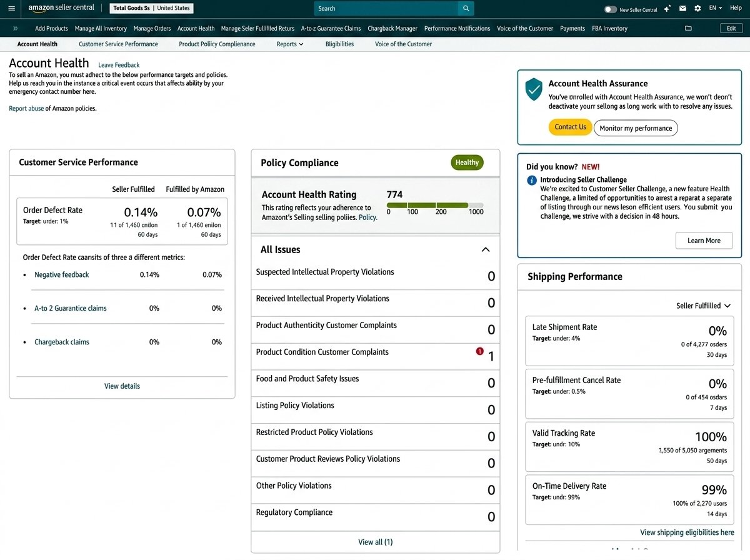Click View details in Customer Service Performance

coord(122,386)
